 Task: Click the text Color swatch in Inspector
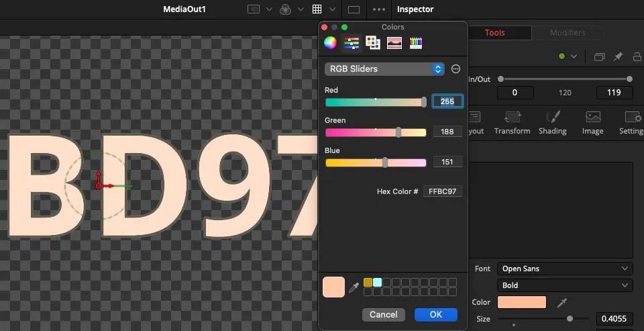pyautogui.click(x=522, y=303)
